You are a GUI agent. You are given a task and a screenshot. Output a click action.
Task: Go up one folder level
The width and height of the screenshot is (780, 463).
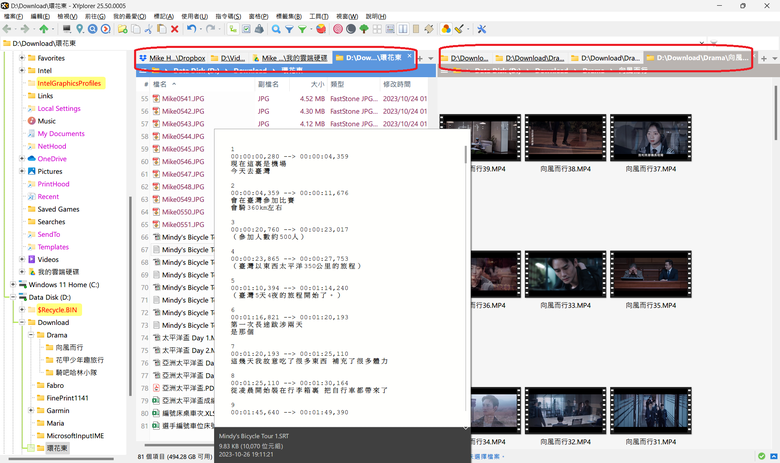coord(44,29)
